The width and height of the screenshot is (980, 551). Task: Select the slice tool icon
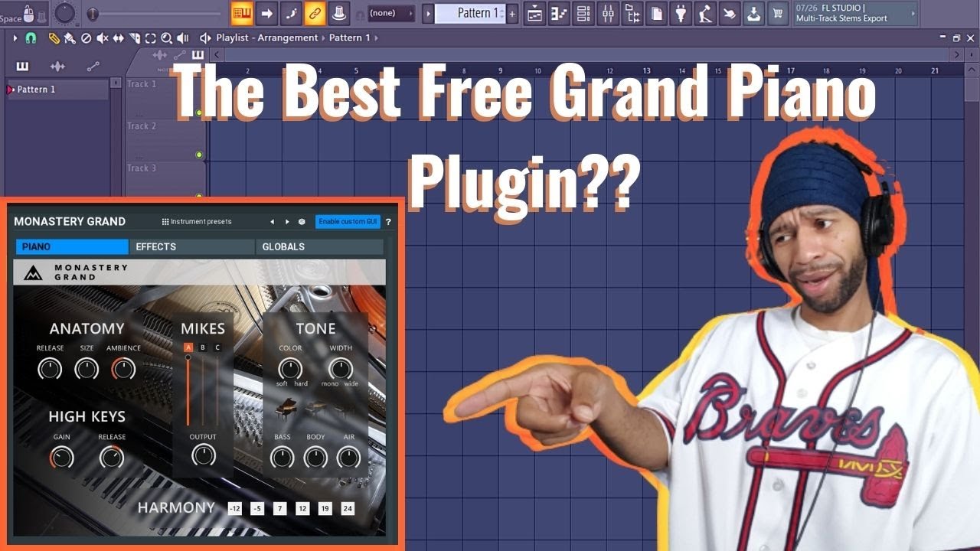pos(135,37)
